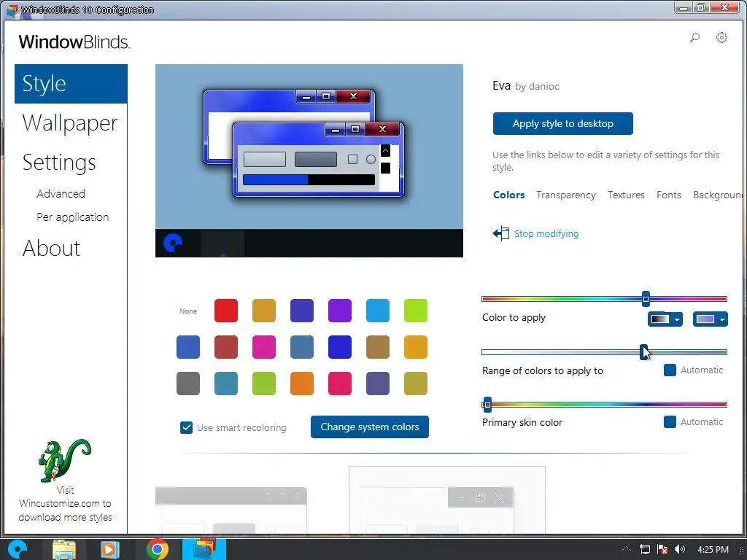
Task: Click the volume speaker tray icon
Action: [680, 549]
